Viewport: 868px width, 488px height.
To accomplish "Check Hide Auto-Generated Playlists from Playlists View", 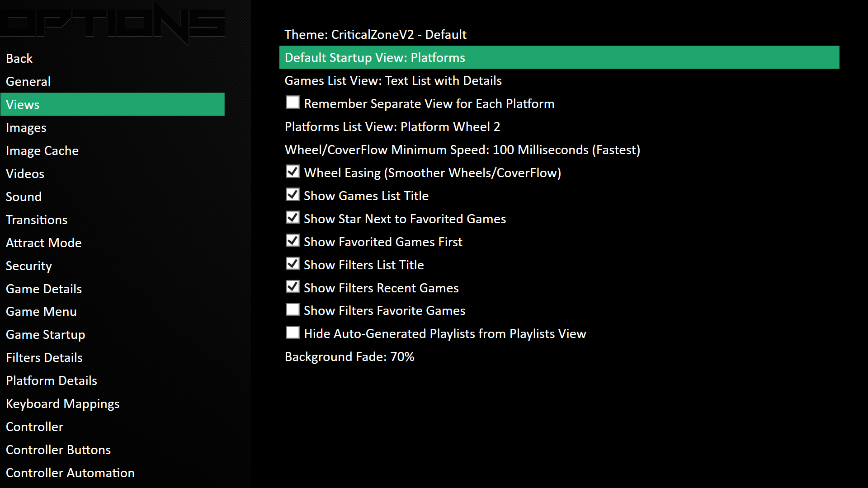I will pos(292,333).
